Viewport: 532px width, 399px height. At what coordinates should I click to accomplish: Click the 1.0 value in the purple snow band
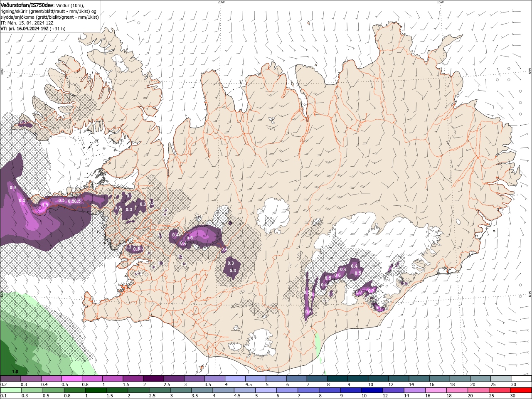pyautogui.click(x=45, y=205)
